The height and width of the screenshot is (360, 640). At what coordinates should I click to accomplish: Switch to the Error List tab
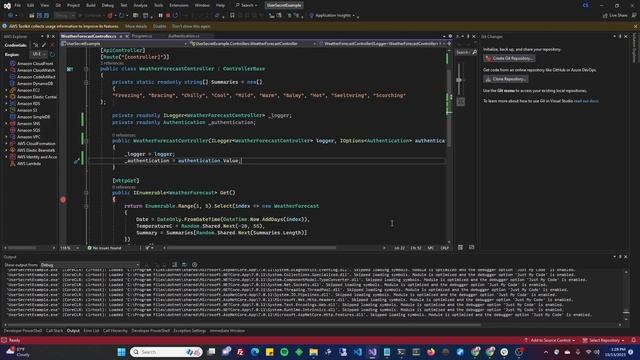point(91,331)
